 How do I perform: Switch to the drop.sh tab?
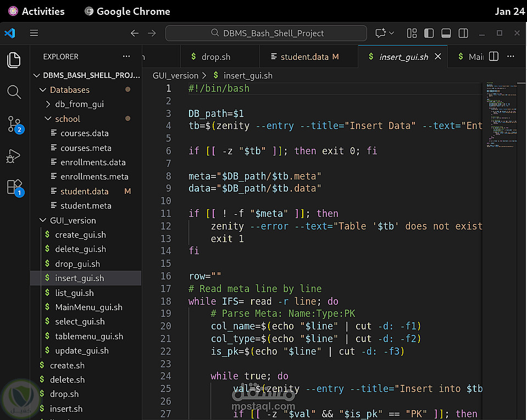216,57
